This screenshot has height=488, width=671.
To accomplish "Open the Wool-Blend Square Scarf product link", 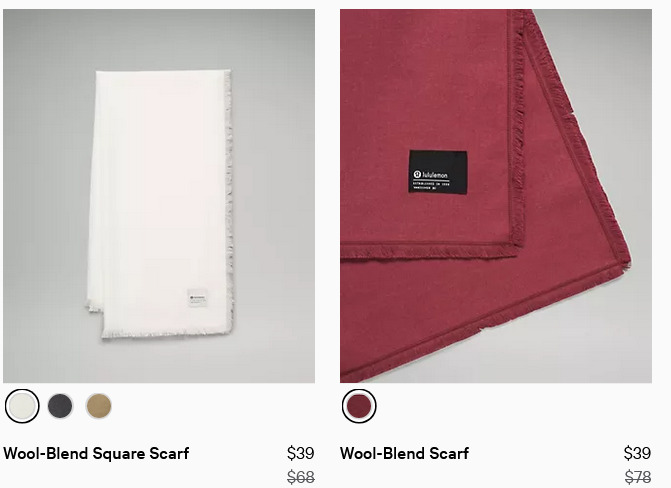I will [x=96, y=453].
